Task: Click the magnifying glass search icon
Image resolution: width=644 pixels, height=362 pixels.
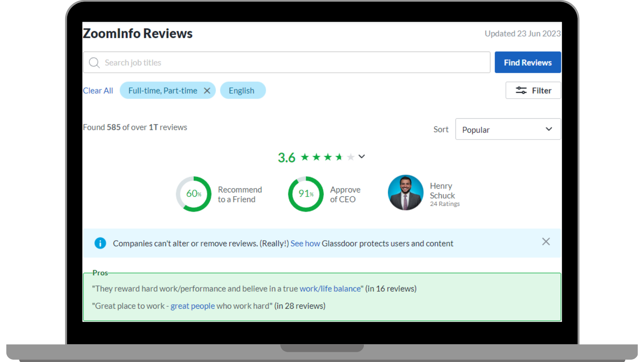Action: click(94, 63)
